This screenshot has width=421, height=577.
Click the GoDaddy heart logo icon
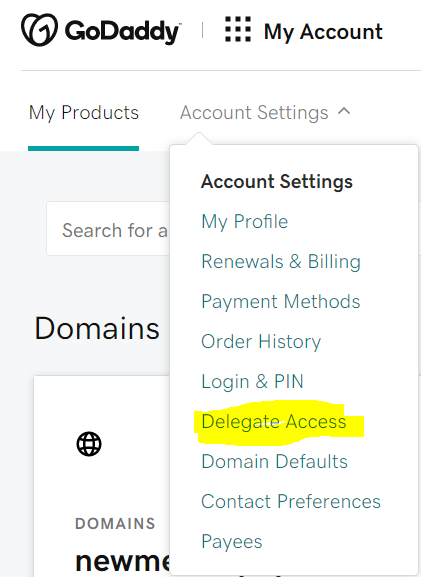pos(39,30)
